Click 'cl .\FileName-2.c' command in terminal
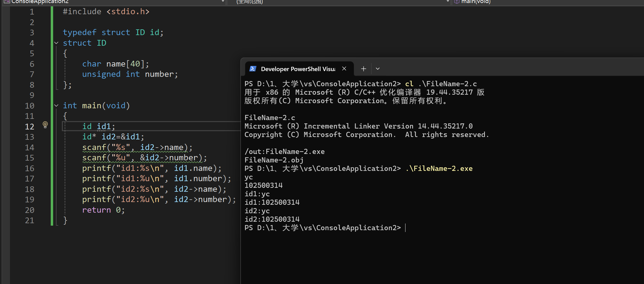This screenshot has height=284, width=644. (441, 84)
